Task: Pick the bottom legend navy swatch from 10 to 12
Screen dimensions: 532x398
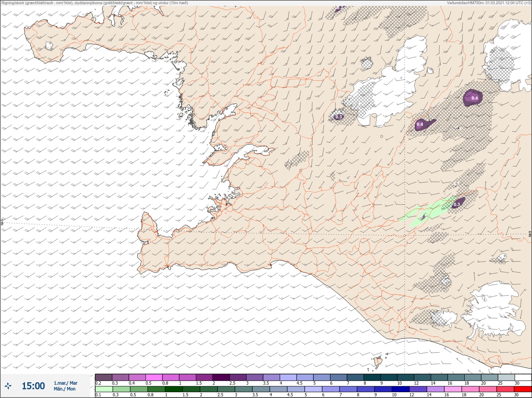Action: [x=401, y=389]
